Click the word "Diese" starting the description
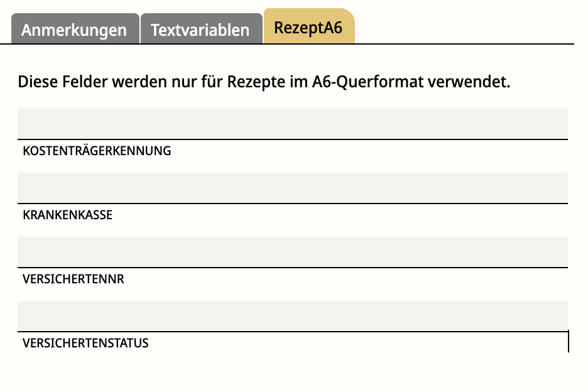 click(36, 82)
